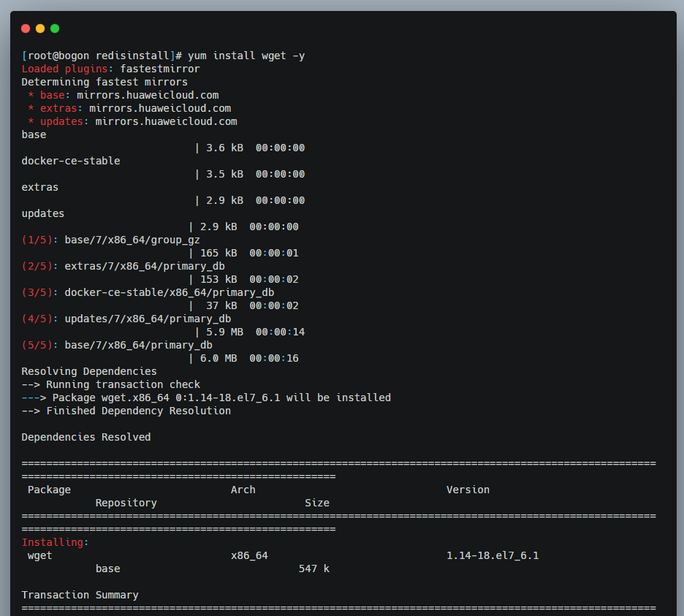Click the 'Dependencies Resolved' line
Image resolution: width=684 pixels, height=616 pixels.
tap(86, 437)
